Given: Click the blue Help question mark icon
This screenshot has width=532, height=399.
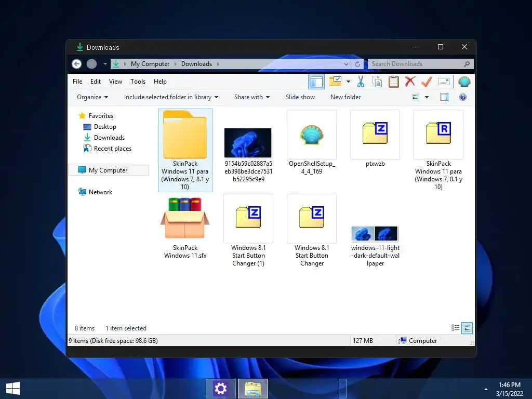Looking at the screenshot, I should click(x=463, y=97).
